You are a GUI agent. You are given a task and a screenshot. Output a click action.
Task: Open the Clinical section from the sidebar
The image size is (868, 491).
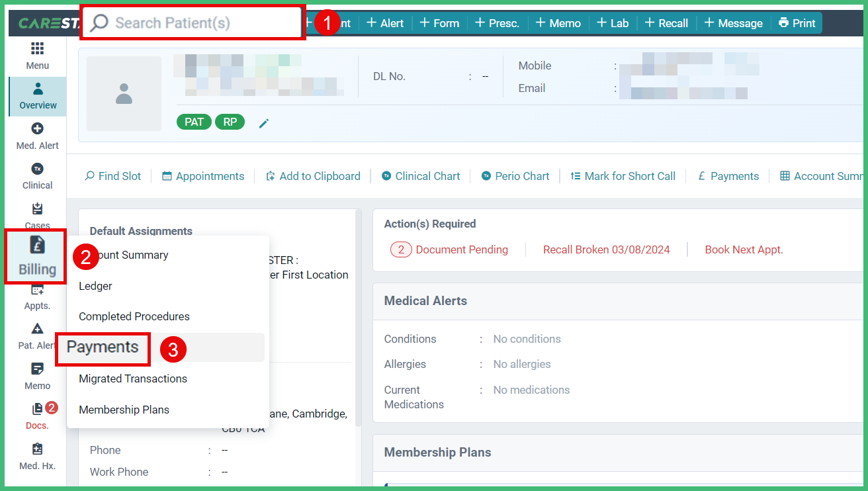[37, 176]
